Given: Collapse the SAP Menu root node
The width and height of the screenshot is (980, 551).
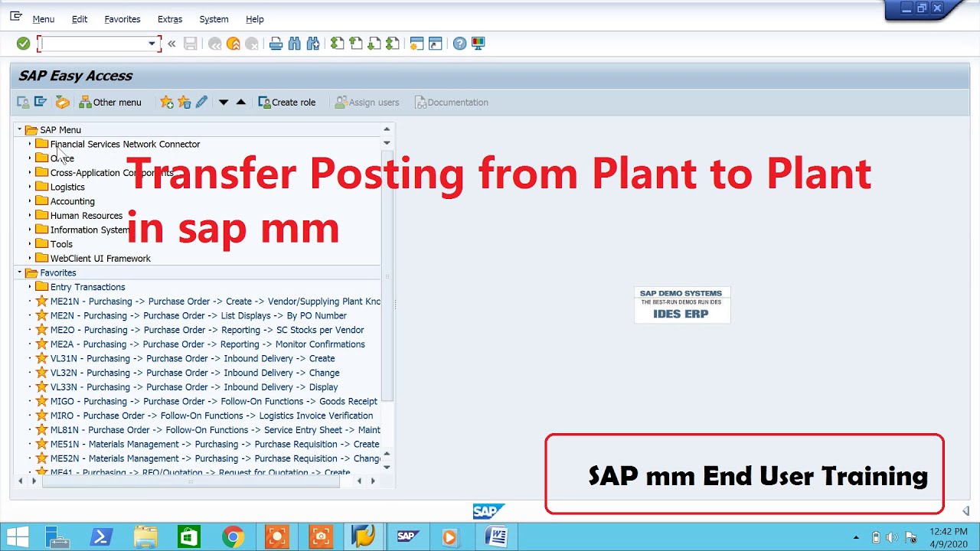Looking at the screenshot, I should 20,129.
